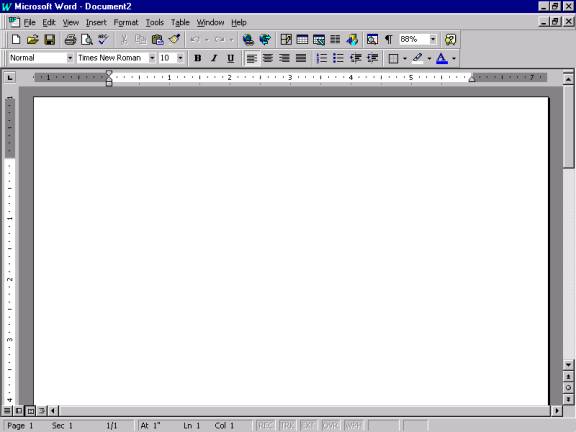Image resolution: width=576 pixels, height=432 pixels.
Task: Click the Save floppy disk icon
Action: [x=50, y=39]
